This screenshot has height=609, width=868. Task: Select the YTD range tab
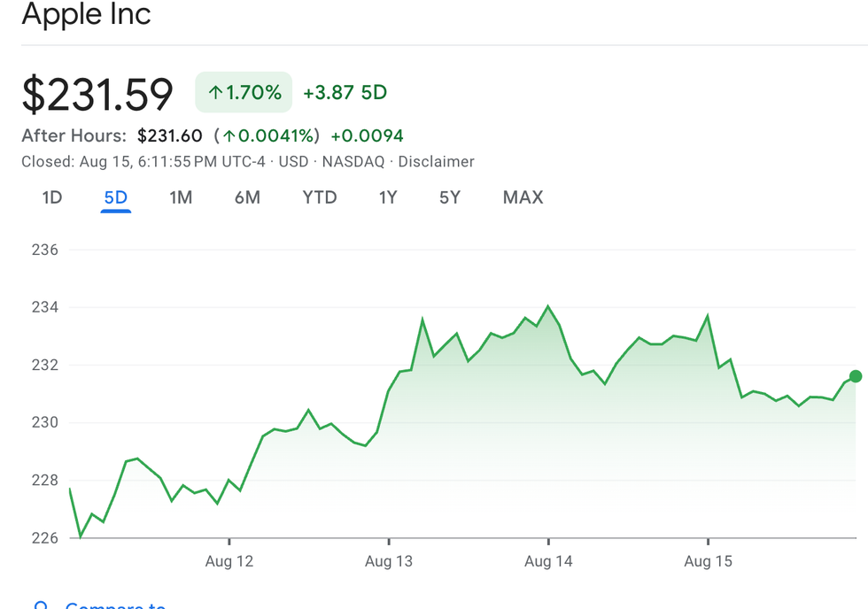pos(320,197)
